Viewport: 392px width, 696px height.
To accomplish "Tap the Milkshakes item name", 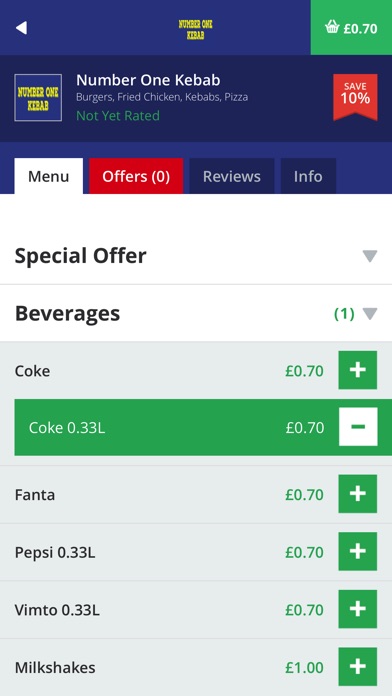I will (x=55, y=667).
